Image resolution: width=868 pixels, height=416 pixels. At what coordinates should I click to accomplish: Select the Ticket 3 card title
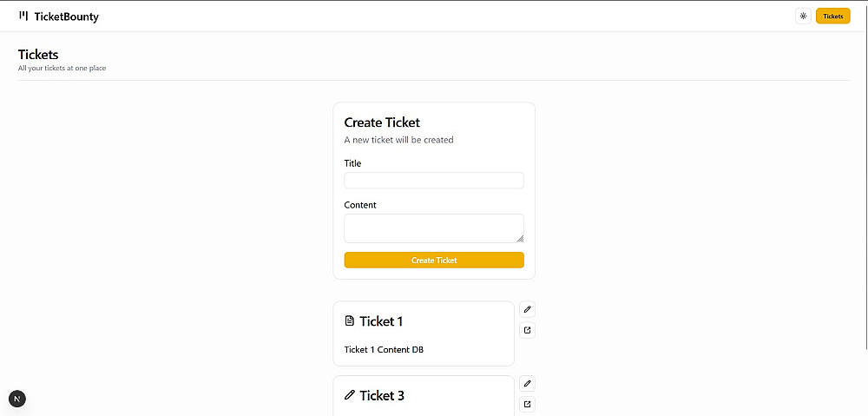382,395
